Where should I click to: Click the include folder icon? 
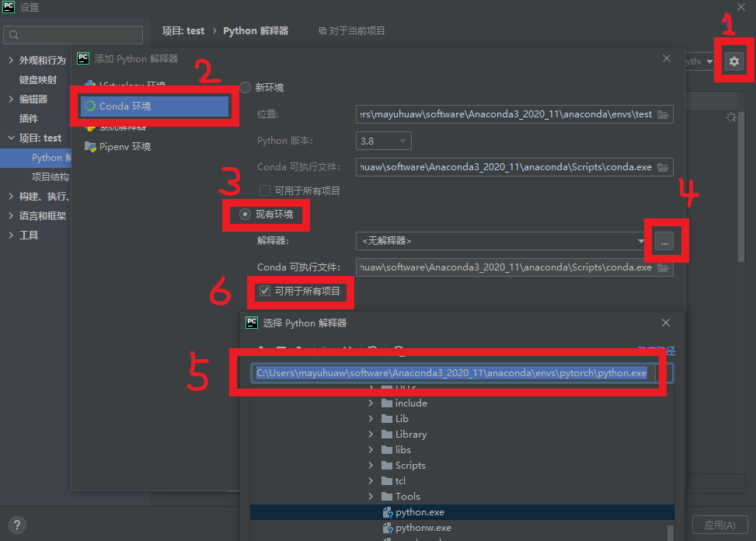(387, 403)
